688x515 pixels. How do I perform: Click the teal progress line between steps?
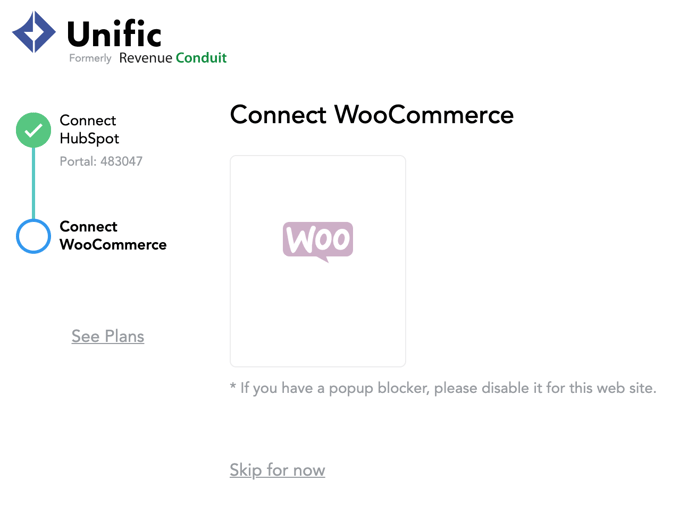point(33,183)
